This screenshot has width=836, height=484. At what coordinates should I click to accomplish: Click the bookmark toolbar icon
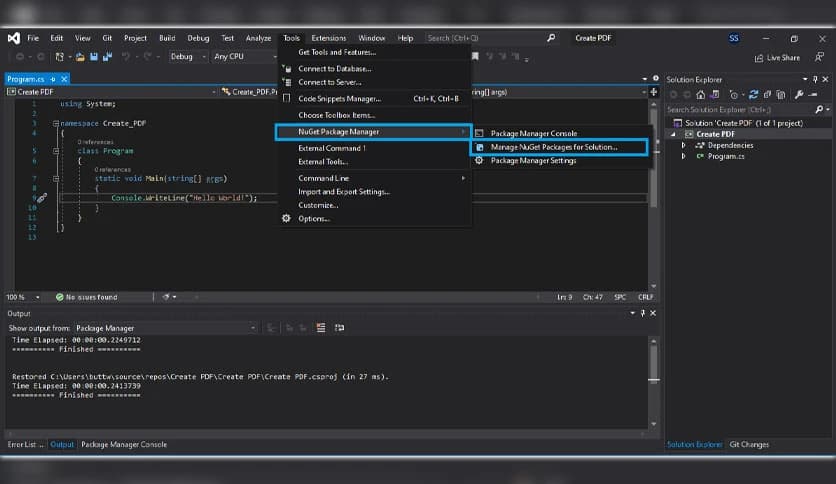pos(475,57)
